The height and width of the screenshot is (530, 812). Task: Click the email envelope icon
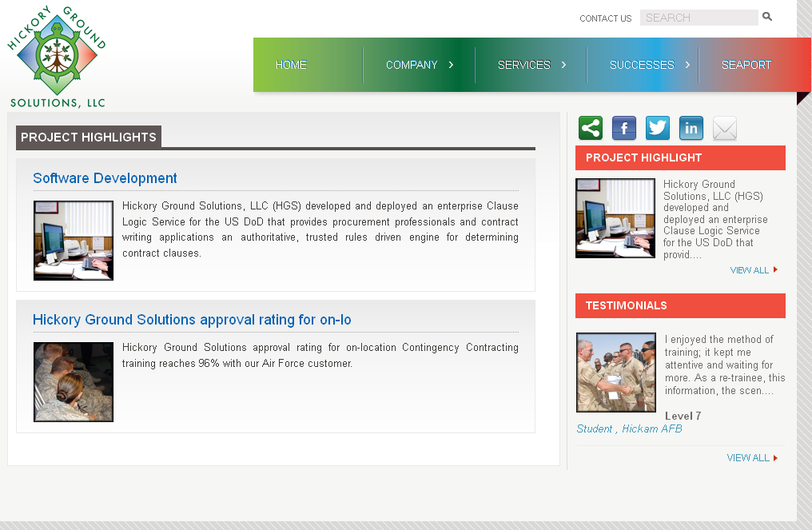pyautogui.click(x=724, y=128)
